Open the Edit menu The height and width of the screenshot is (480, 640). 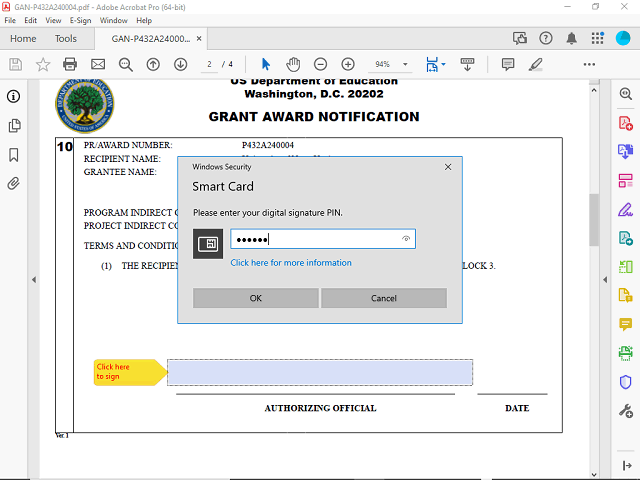[x=30, y=20]
